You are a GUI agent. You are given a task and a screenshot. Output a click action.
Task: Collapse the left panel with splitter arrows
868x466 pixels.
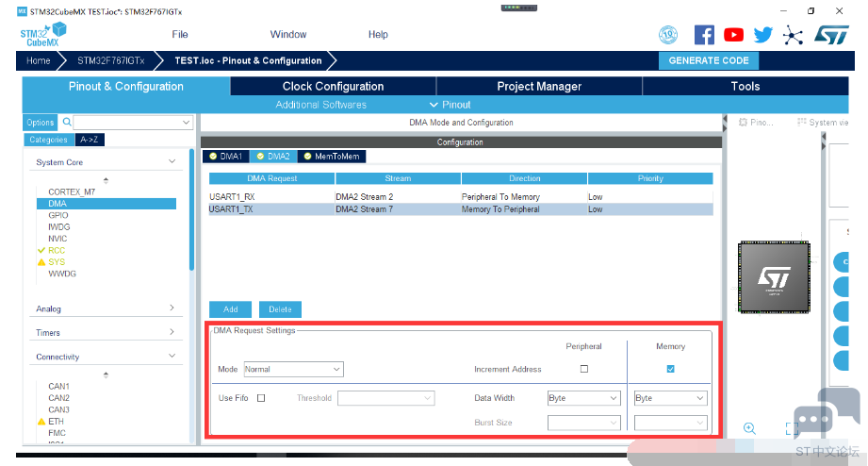(x=725, y=124)
